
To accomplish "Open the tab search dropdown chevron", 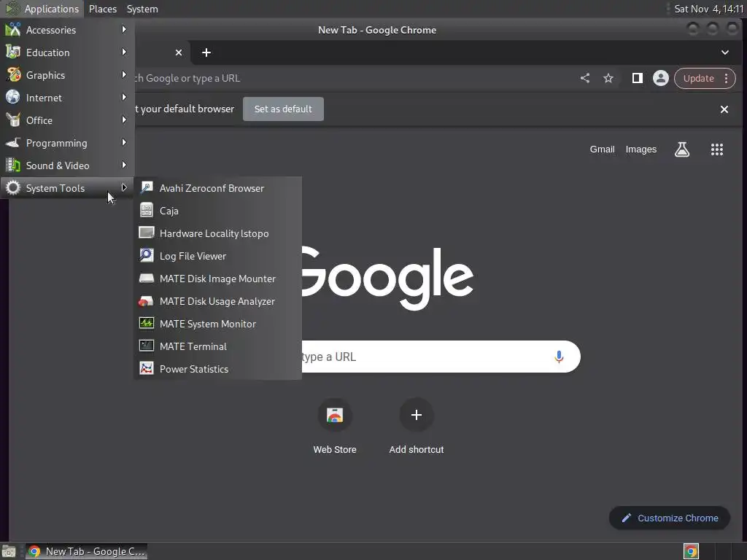I will click(x=724, y=52).
